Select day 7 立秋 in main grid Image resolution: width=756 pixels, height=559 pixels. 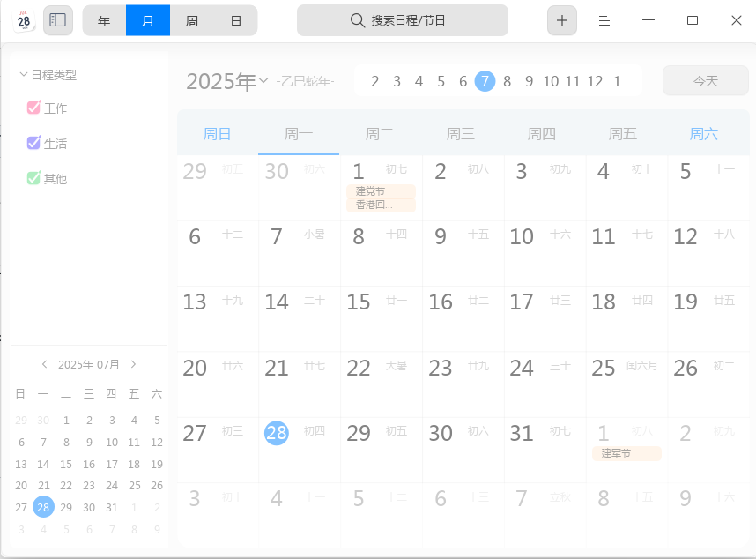click(x=545, y=515)
